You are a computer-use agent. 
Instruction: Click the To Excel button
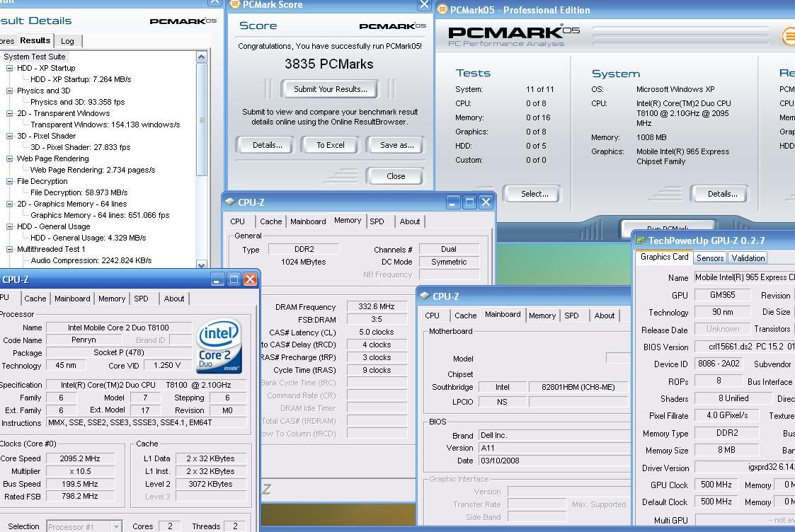[330, 145]
